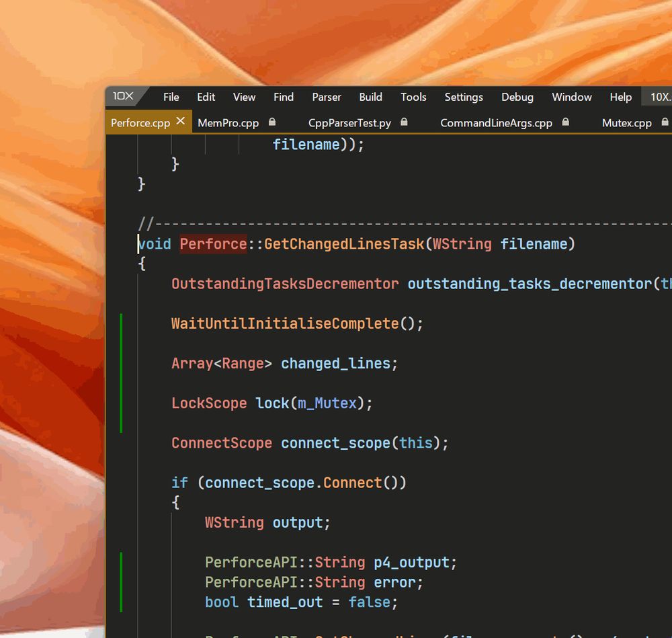Click the OutstandingTasksDecrementor type
Screen dimensions: 672x638
click(285, 284)
